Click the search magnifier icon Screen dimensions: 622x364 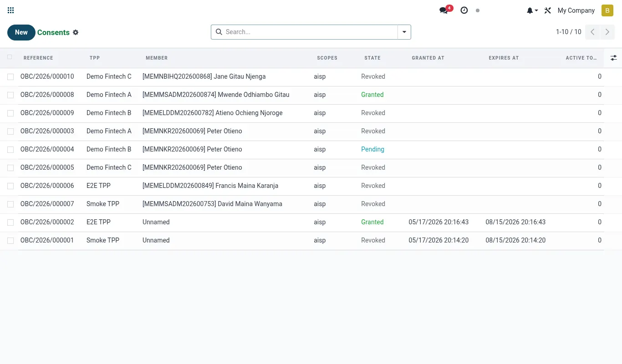point(219,32)
